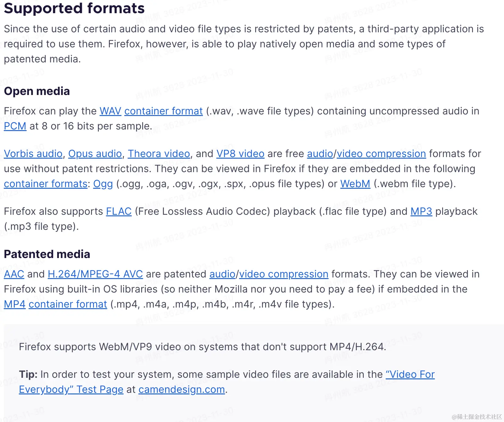The width and height of the screenshot is (504, 422).
Task: Follow the Opus audio link
Action: click(x=95, y=154)
